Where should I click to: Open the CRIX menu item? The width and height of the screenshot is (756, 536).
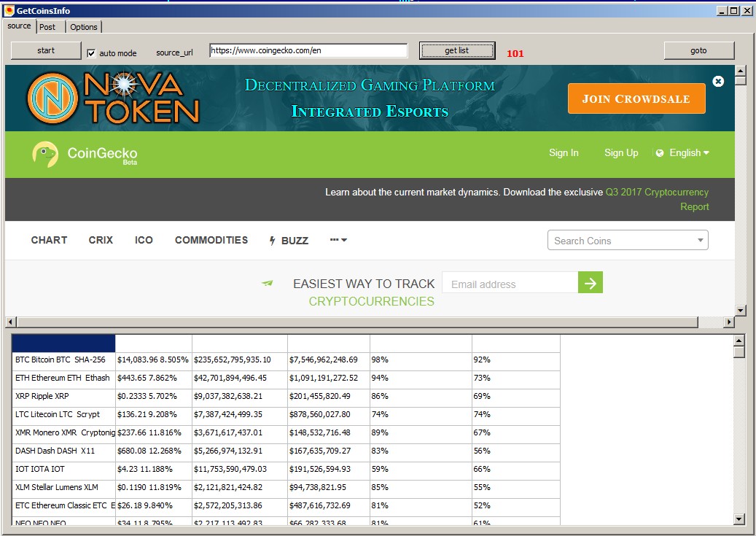(101, 240)
